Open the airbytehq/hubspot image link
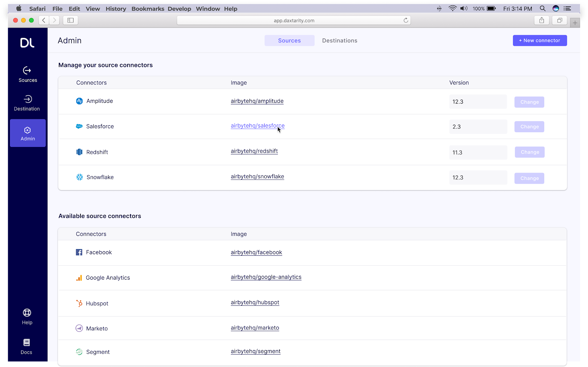The width and height of the screenshot is (588, 367). pos(255,302)
